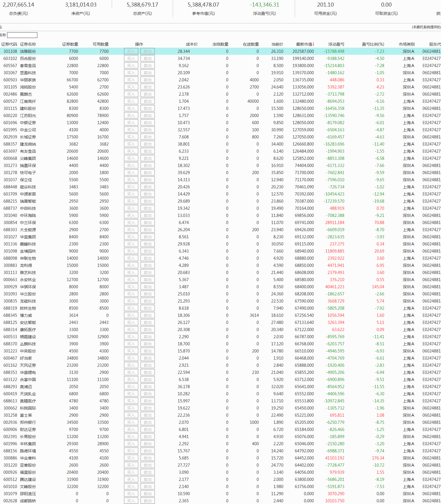441x504 pixels.
Task: Click stock code 688448 磁谷科技
Action: [x=10, y=187]
